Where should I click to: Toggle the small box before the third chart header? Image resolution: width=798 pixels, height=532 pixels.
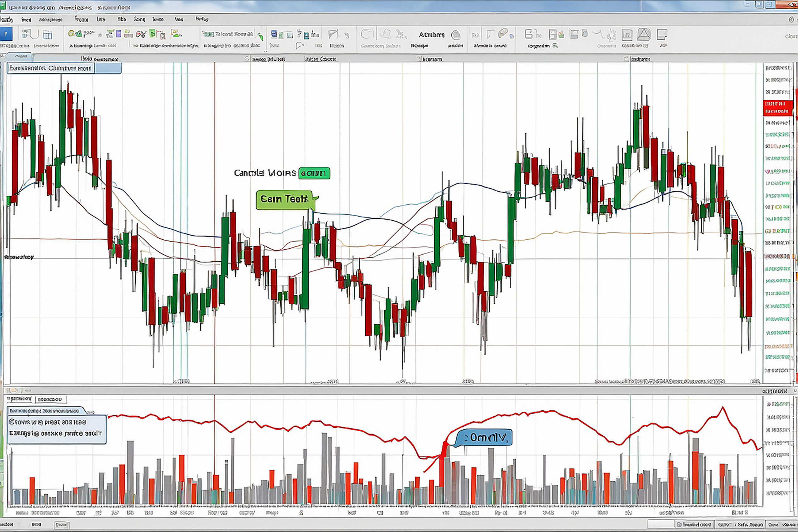point(247,59)
